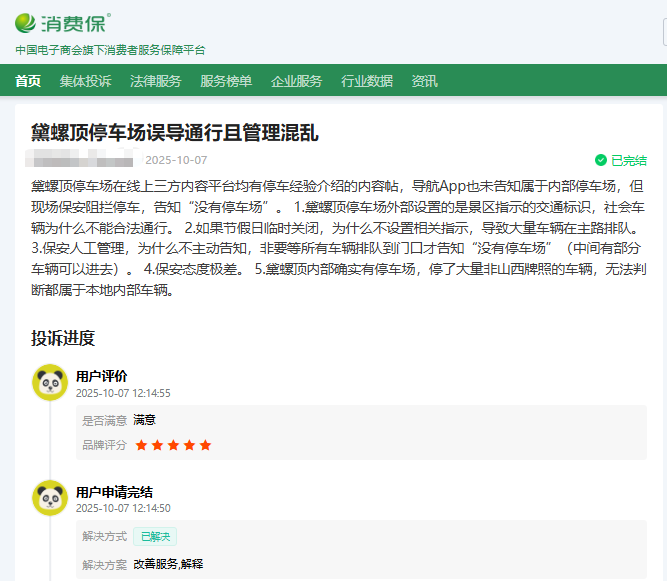Click the blurred complainant username
Image resolution: width=667 pixels, height=581 pixels.
tap(82, 160)
